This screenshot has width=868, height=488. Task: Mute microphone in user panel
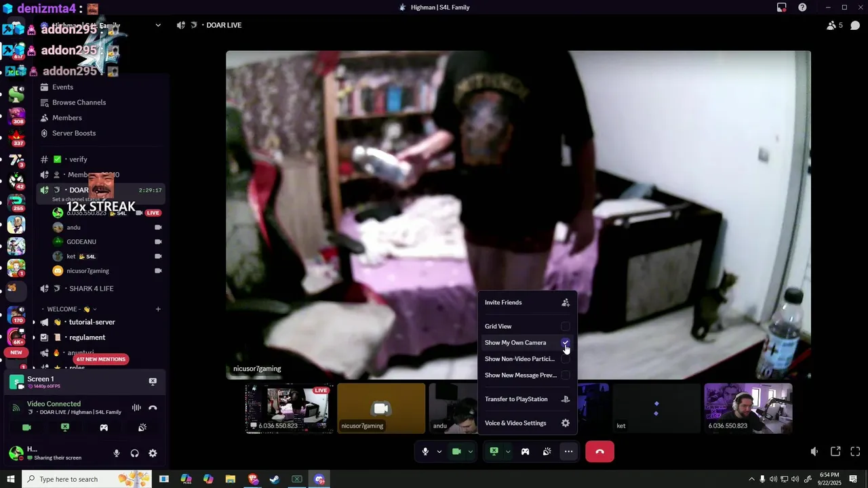(117, 453)
